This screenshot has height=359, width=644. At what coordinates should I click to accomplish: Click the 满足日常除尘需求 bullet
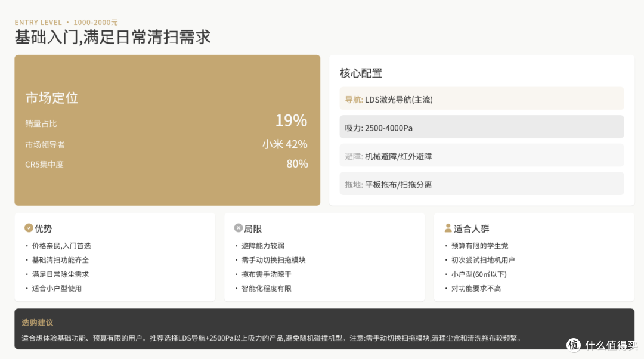tap(60, 274)
